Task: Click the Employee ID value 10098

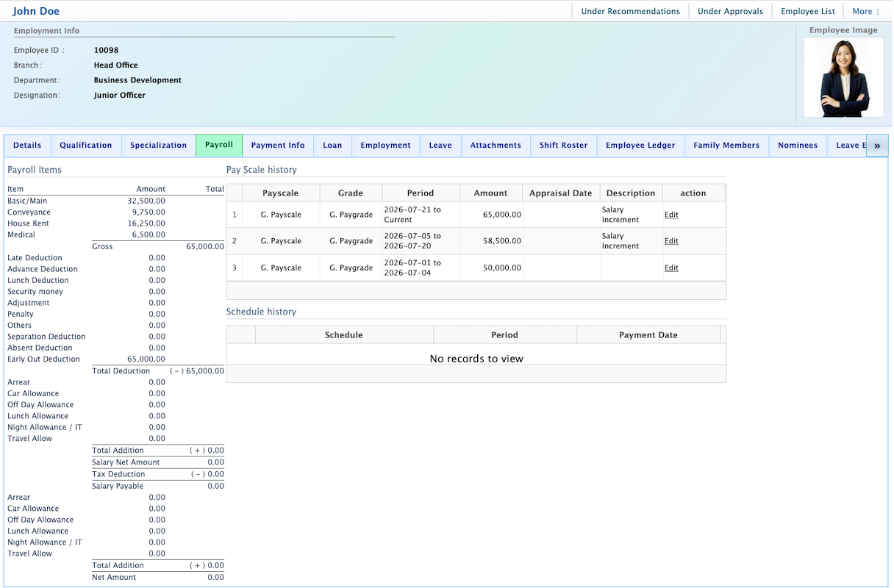Action: [x=106, y=51]
